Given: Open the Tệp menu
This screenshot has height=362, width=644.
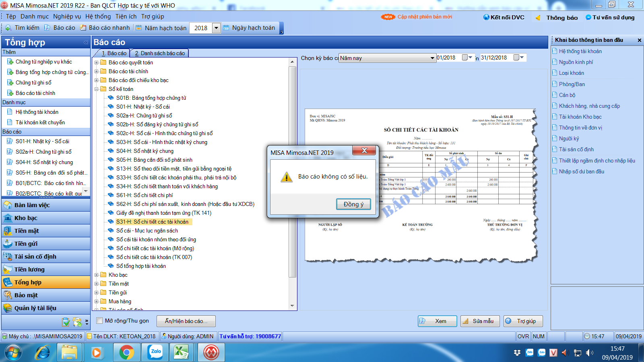Looking at the screenshot, I should click(x=11, y=16).
